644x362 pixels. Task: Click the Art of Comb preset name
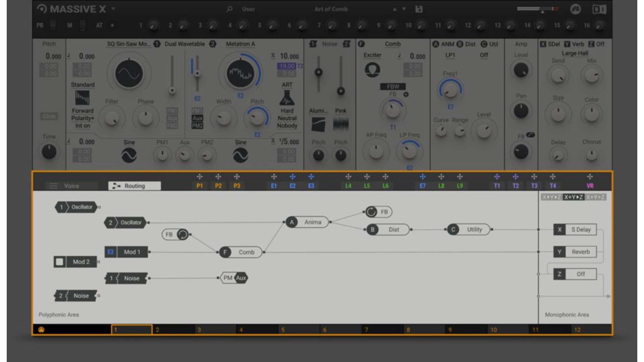click(x=331, y=9)
